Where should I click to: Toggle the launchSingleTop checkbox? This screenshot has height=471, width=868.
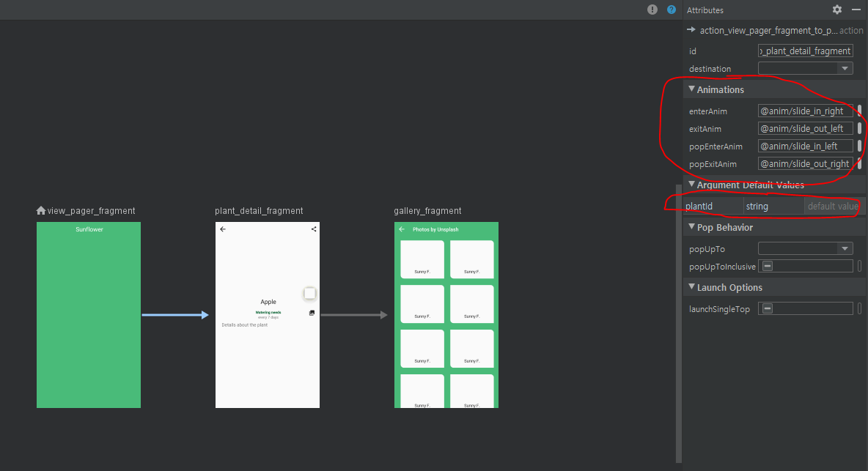pyautogui.click(x=768, y=308)
